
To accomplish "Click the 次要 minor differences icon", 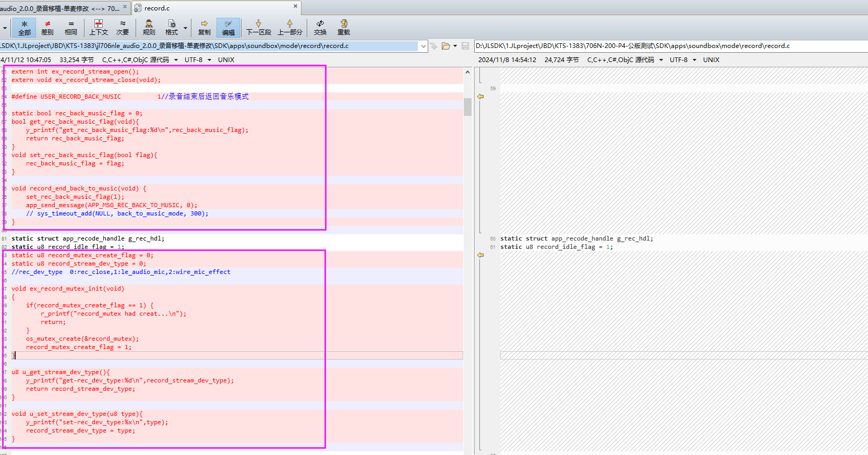I will (x=123, y=28).
